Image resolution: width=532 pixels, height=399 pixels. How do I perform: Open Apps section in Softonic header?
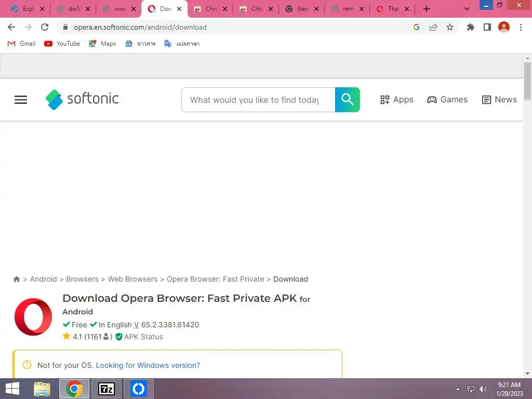396,99
